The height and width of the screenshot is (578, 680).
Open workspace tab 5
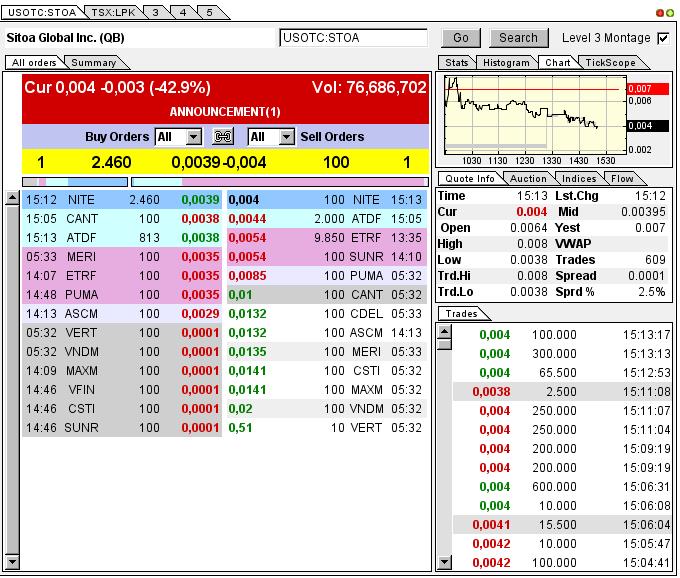pos(209,13)
